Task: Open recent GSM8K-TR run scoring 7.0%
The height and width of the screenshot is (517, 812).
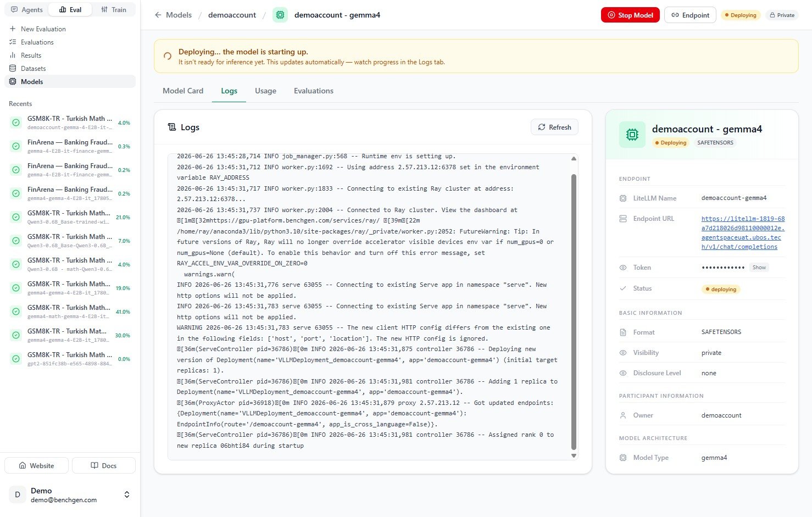Action: click(70, 241)
